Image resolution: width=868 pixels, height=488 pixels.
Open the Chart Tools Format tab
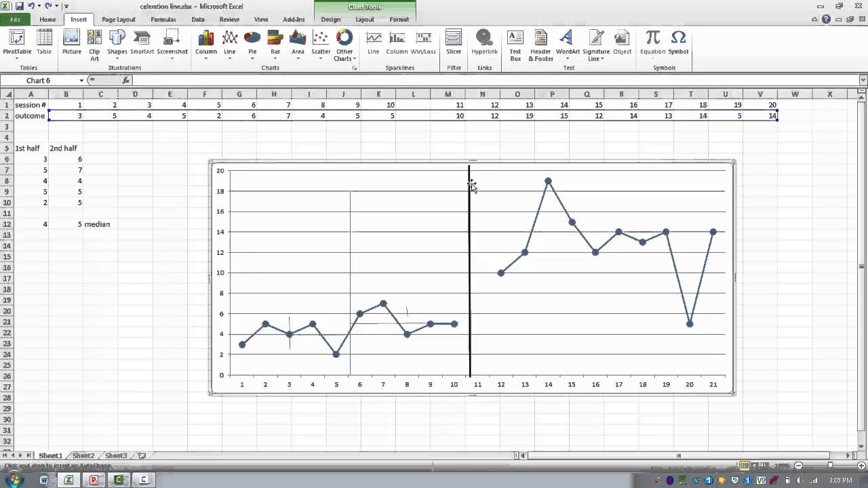click(399, 20)
